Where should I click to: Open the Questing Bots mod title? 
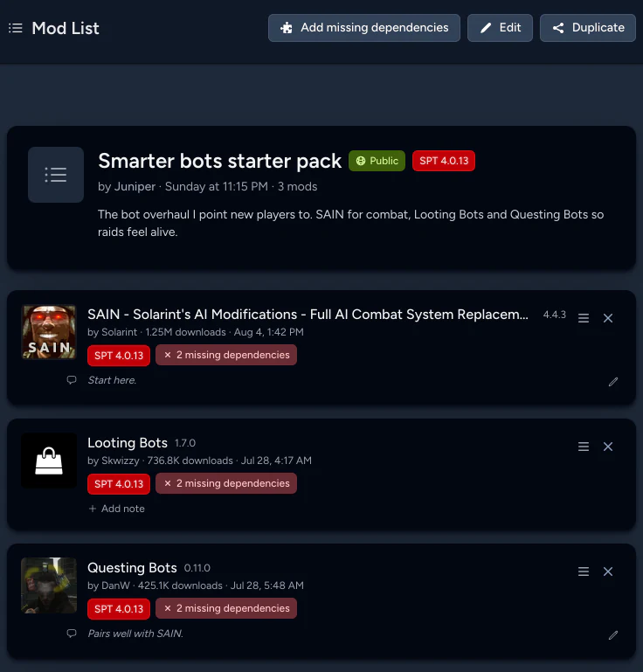(132, 568)
